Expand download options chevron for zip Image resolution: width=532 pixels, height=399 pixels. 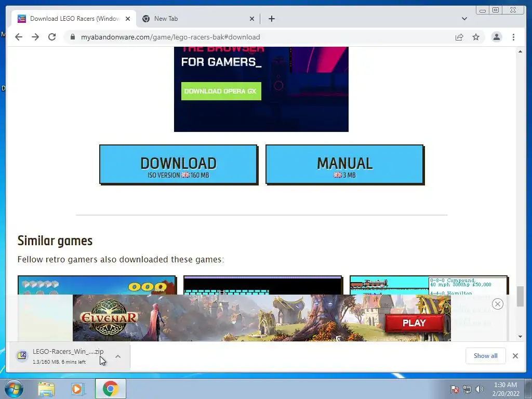pos(118,356)
